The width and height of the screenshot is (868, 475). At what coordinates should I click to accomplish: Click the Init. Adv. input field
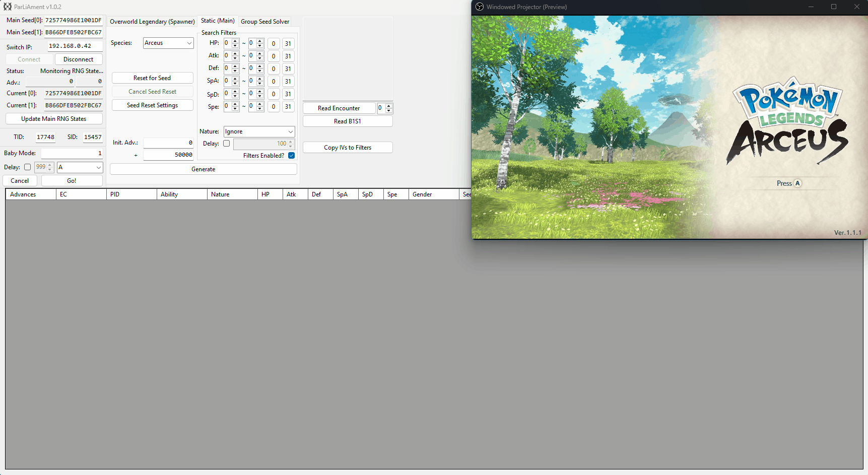point(168,143)
